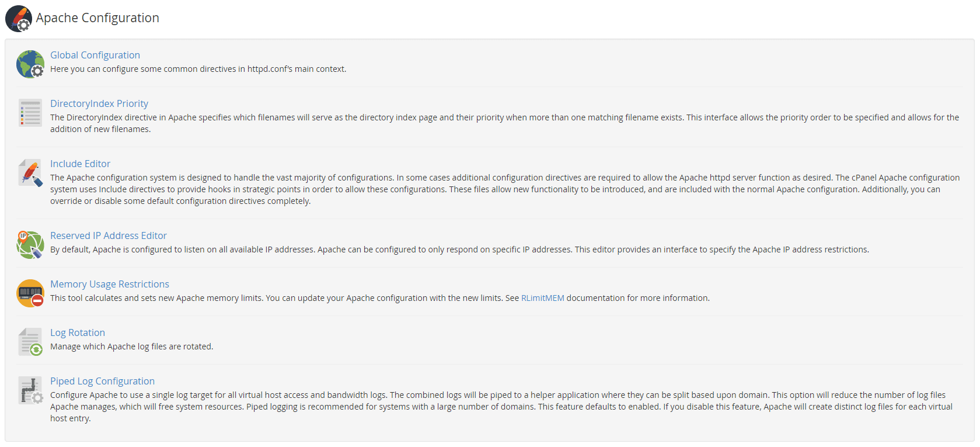The height and width of the screenshot is (447, 980).
Task: Go to the Include Editor link
Action: (x=80, y=164)
